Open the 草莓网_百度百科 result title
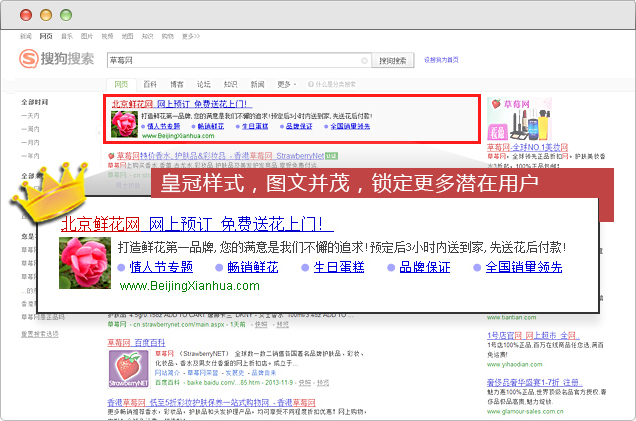Image resolution: width=636 pixels, height=421 pixels. [x=136, y=343]
